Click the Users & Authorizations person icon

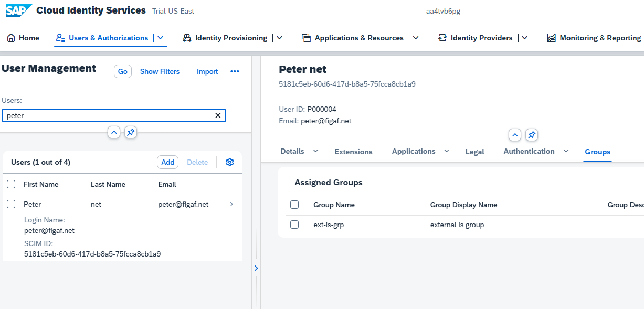pos(60,38)
